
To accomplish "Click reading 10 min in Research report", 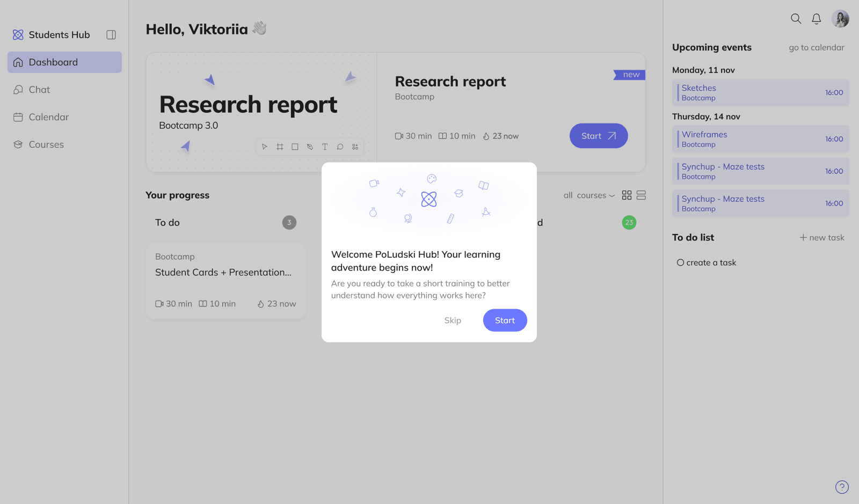I will [x=457, y=136].
